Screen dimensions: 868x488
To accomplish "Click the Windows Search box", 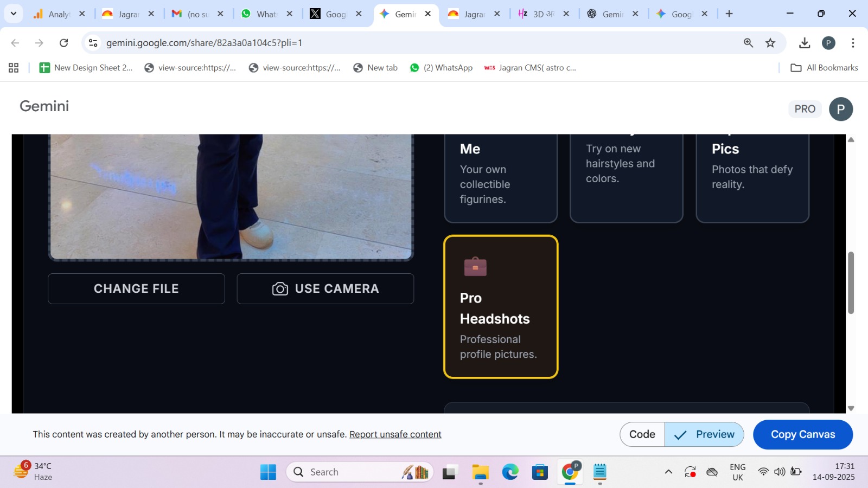I will coord(358,472).
